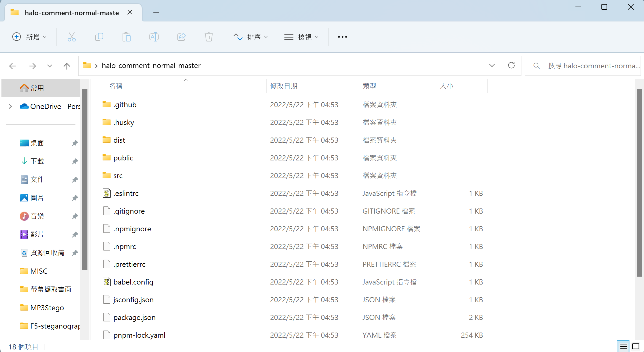Select the babel.config file icon

pos(107,282)
